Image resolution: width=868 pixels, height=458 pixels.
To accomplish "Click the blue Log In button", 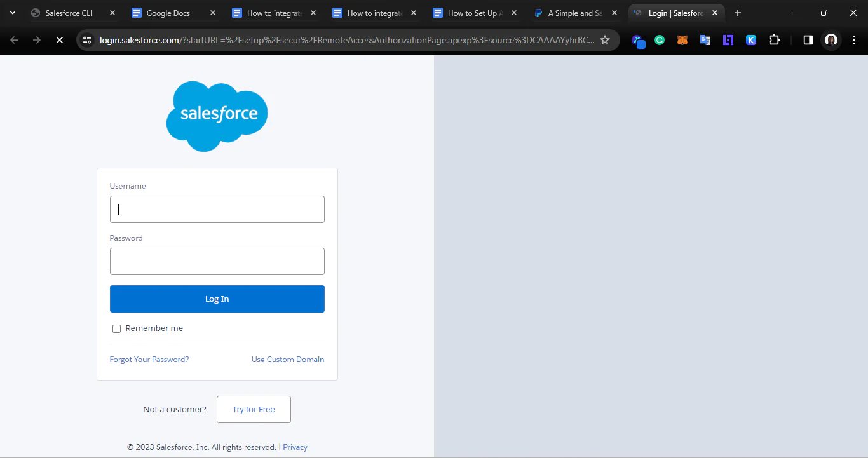I will point(217,299).
